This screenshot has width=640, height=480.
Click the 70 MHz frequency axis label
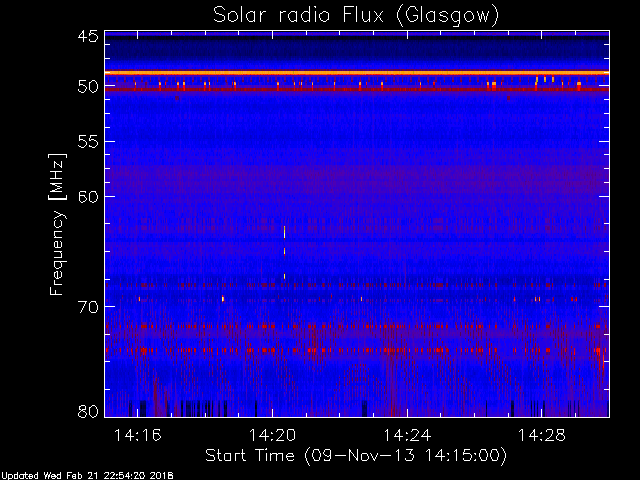[88, 307]
